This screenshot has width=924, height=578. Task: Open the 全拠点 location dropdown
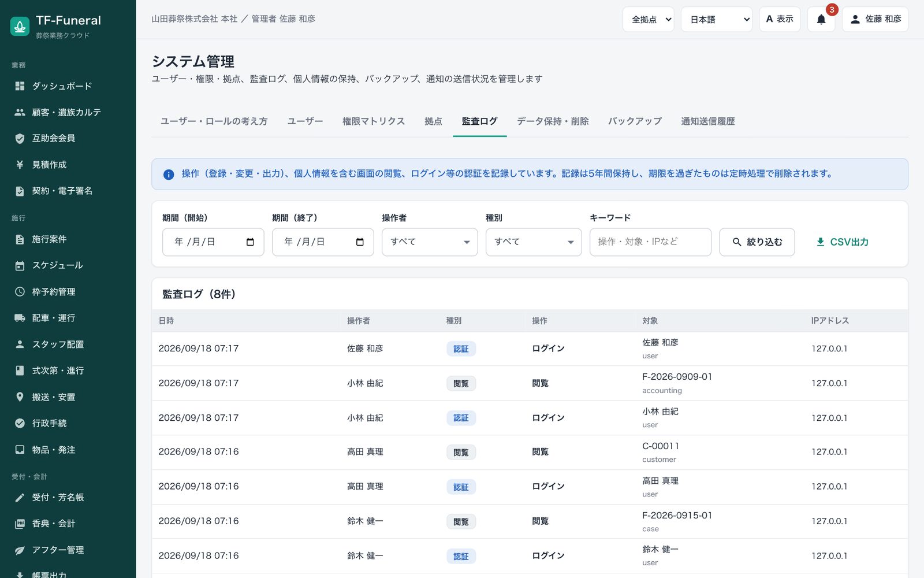648,19
